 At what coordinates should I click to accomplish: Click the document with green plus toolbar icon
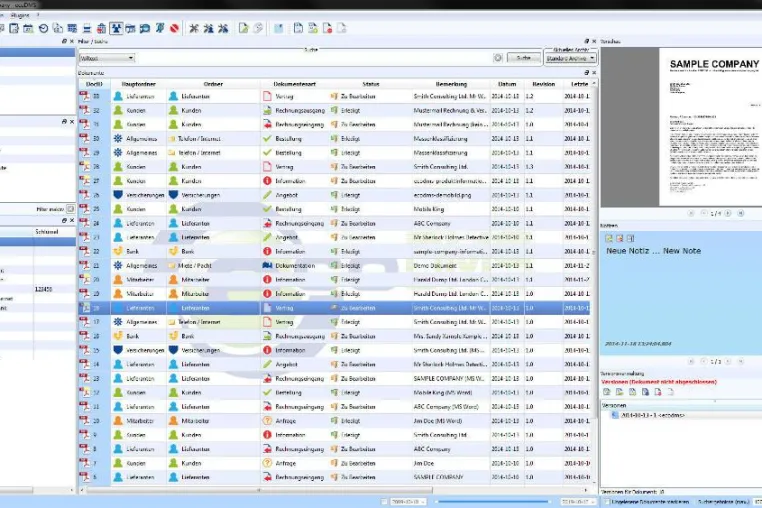click(x=313, y=28)
